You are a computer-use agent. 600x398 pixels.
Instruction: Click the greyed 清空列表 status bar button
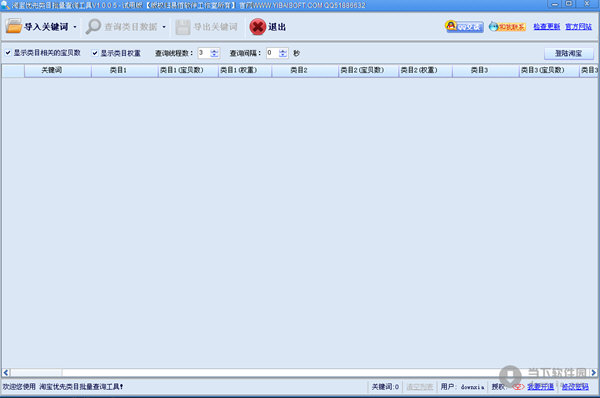(420, 387)
